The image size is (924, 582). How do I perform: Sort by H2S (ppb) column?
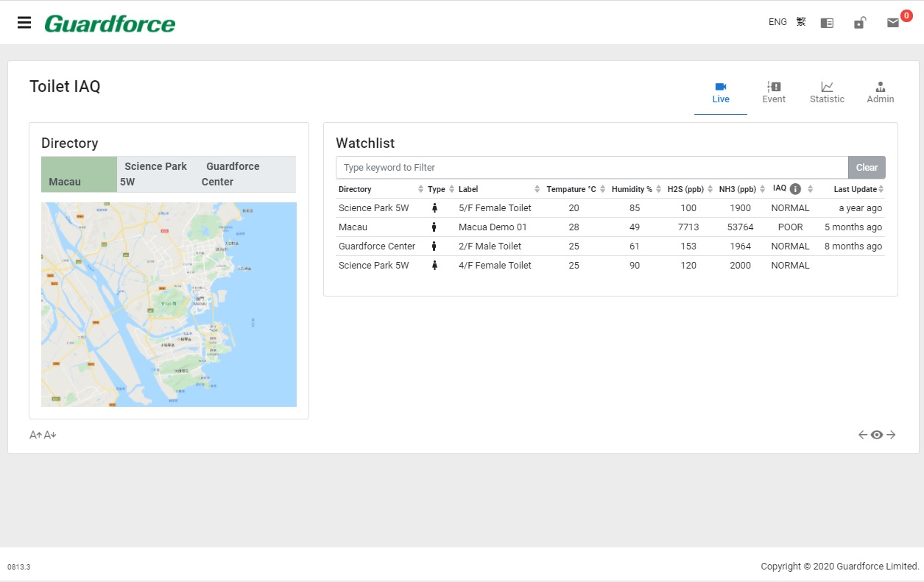click(690, 189)
